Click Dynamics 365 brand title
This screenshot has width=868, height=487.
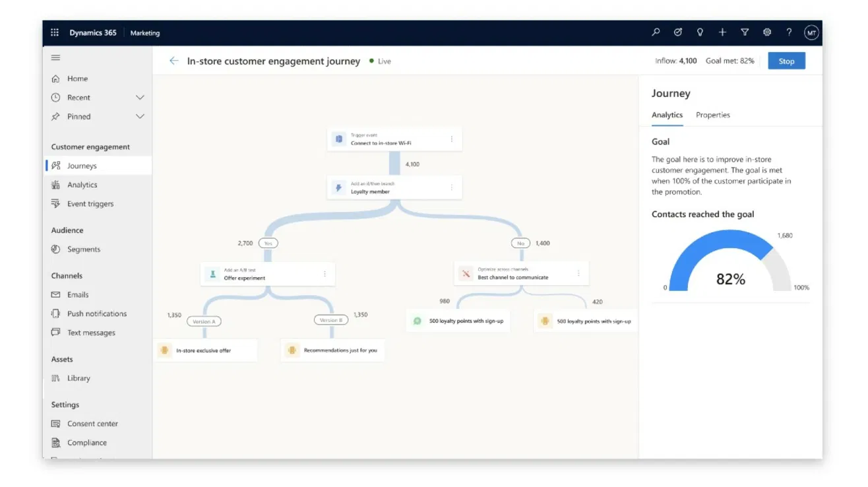93,32
